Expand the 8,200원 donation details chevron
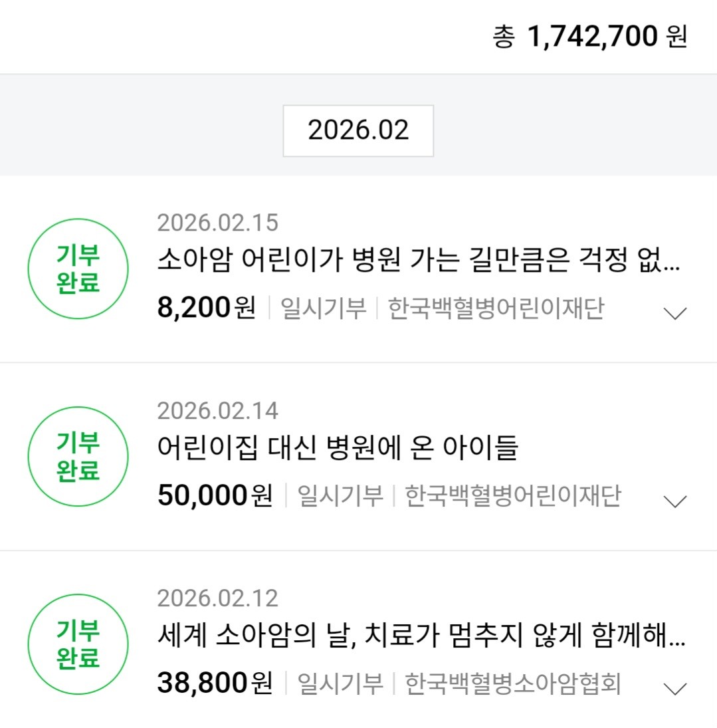Image resolution: width=717 pixels, height=728 pixels. tap(675, 313)
